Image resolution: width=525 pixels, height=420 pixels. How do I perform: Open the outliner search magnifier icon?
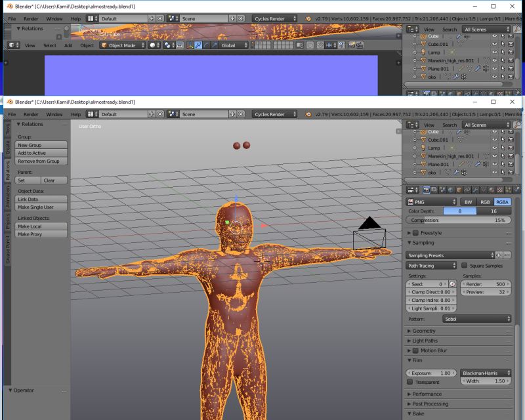[517, 125]
